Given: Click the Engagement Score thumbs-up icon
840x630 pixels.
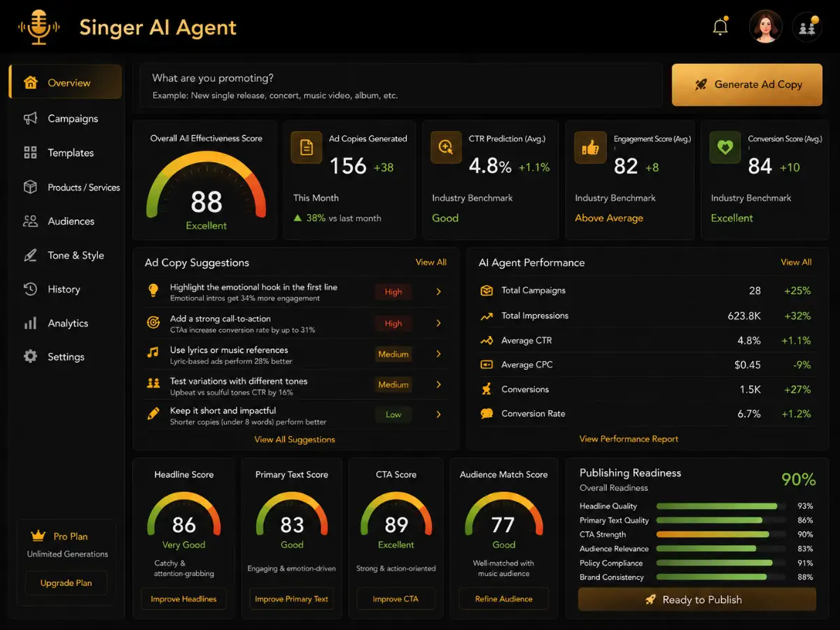Looking at the screenshot, I should (590, 148).
